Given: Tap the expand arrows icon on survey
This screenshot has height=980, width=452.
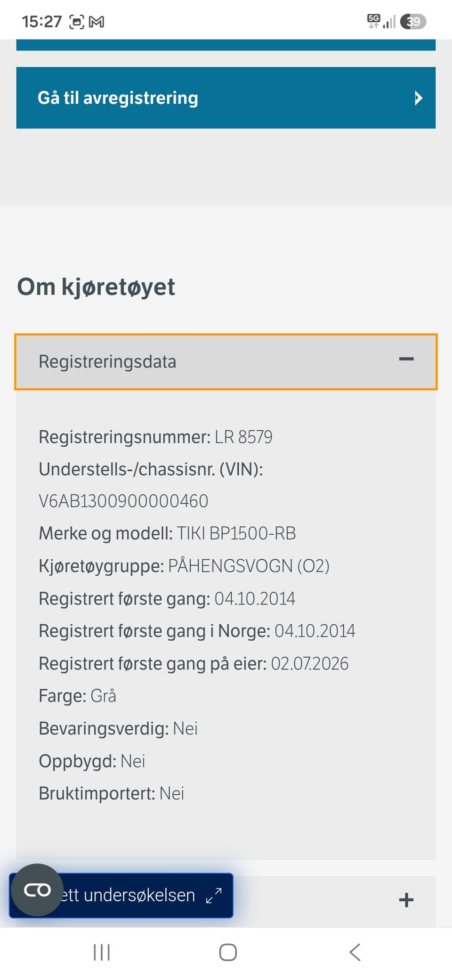Looking at the screenshot, I should click(214, 895).
